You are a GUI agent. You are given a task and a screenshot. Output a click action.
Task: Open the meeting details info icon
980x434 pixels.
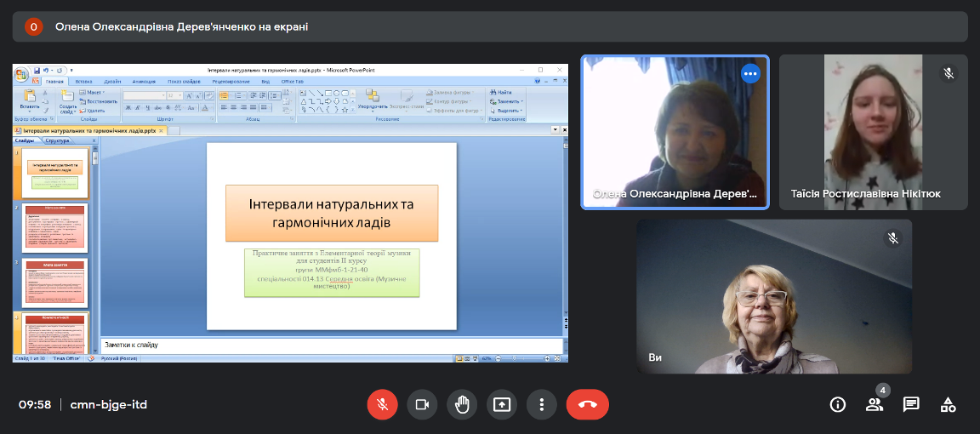tap(837, 404)
